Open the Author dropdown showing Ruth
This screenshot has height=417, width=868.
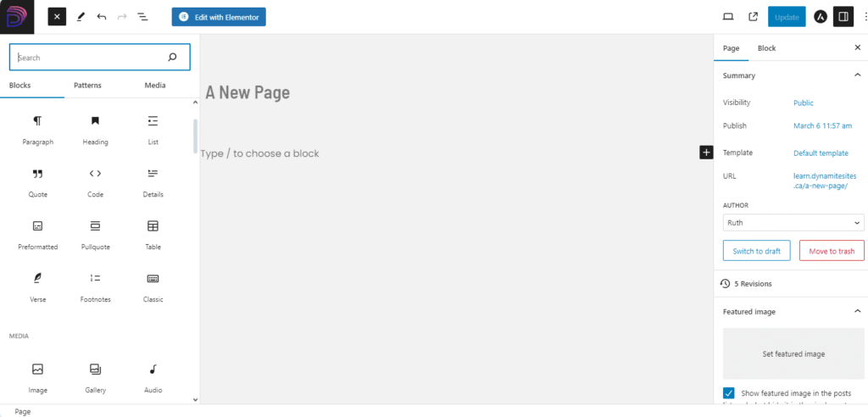793,223
